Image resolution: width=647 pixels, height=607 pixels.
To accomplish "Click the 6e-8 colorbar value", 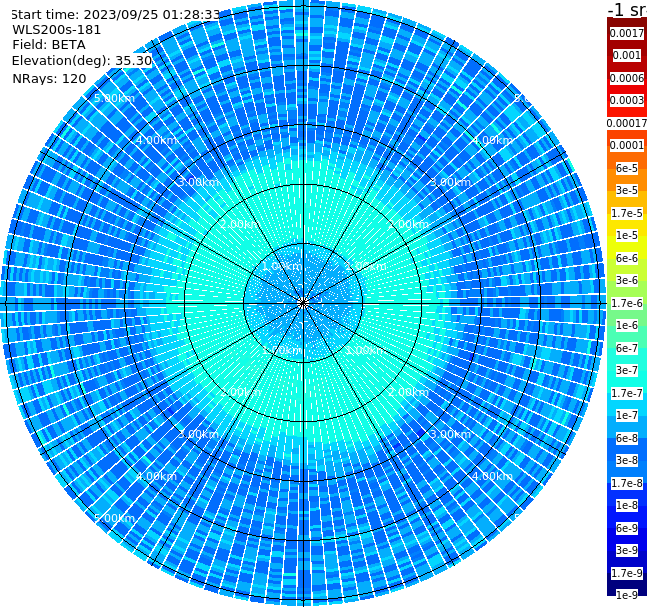I will (x=627, y=438).
